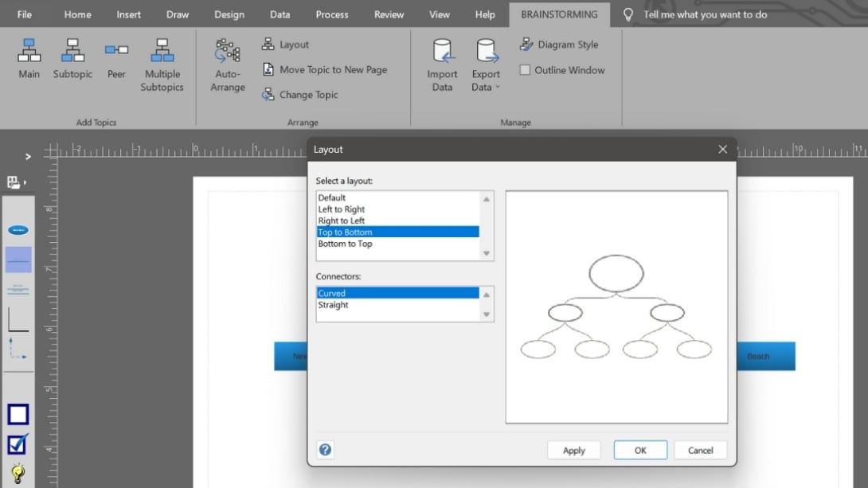Choose Straight connectors
The width and height of the screenshot is (868, 488).
coord(397,305)
